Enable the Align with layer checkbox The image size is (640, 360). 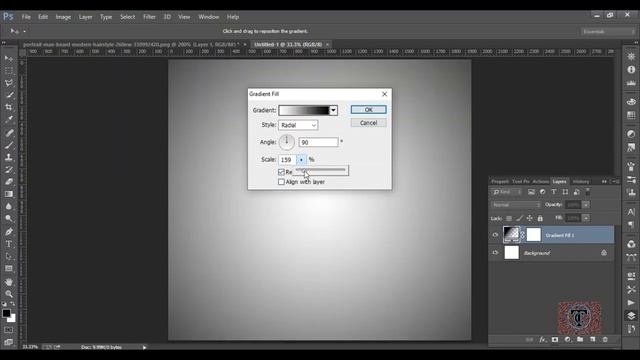(281, 182)
